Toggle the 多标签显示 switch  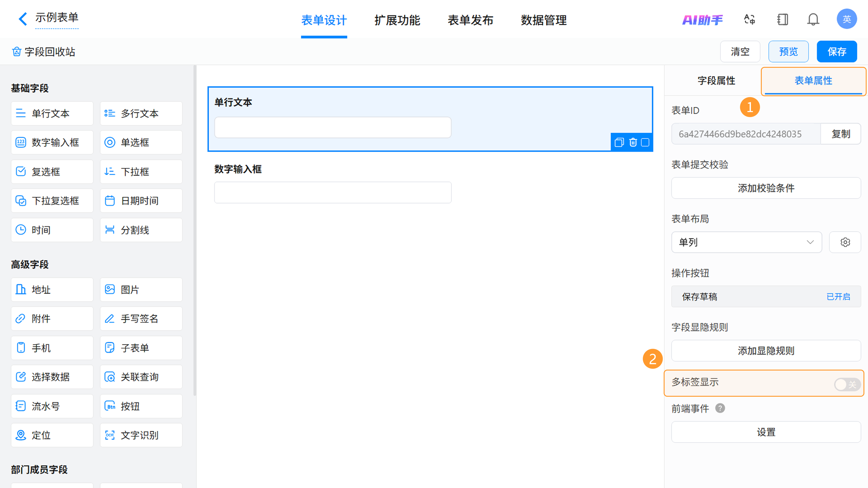847,384
